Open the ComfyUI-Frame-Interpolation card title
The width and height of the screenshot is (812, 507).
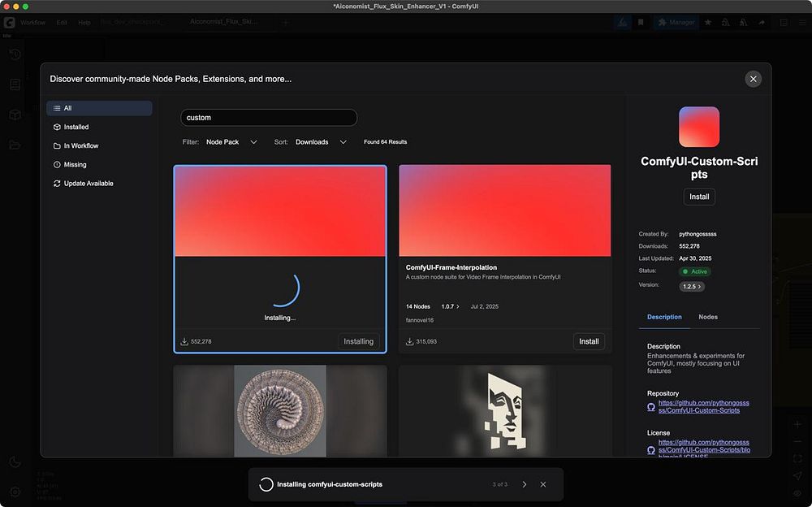[x=451, y=267]
